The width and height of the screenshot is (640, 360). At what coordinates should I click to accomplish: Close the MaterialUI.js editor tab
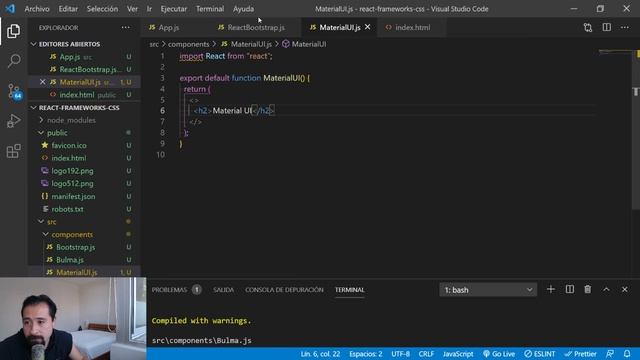(x=367, y=27)
